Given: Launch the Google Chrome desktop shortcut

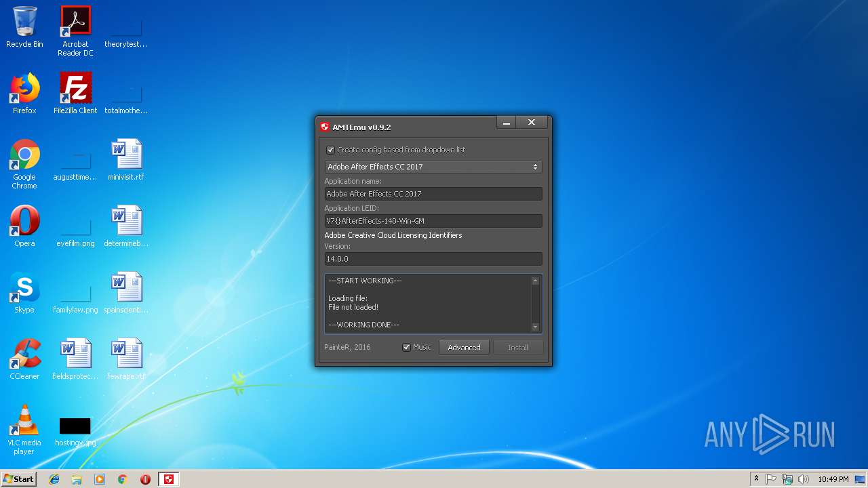Looking at the screenshot, I should 24,165.
